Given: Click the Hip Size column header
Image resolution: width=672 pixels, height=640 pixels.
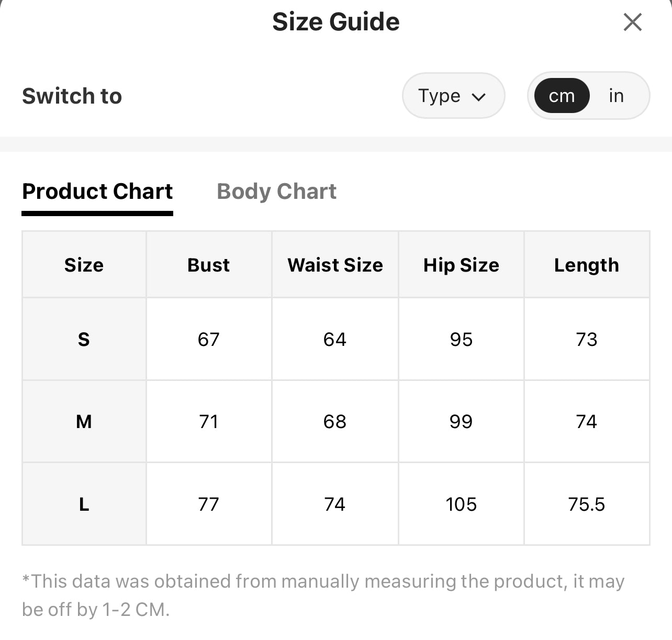Looking at the screenshot, I should coord(461,265).
